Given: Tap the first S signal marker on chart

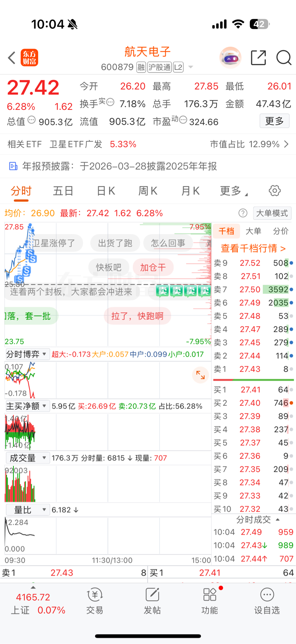Looking at the screenshot, I should [18, 279].
